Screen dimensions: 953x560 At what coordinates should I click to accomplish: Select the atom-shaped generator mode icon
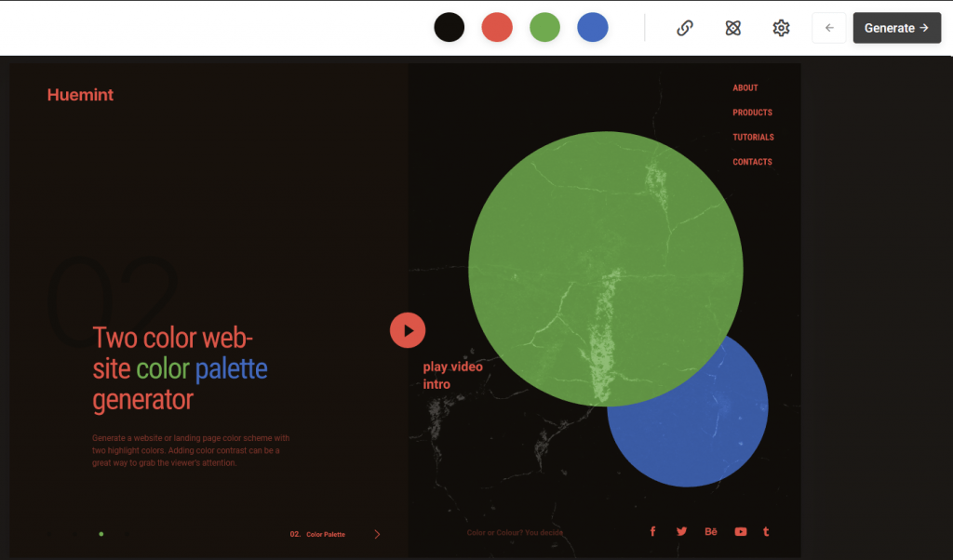pyautogui.click(x=732, y=28)
